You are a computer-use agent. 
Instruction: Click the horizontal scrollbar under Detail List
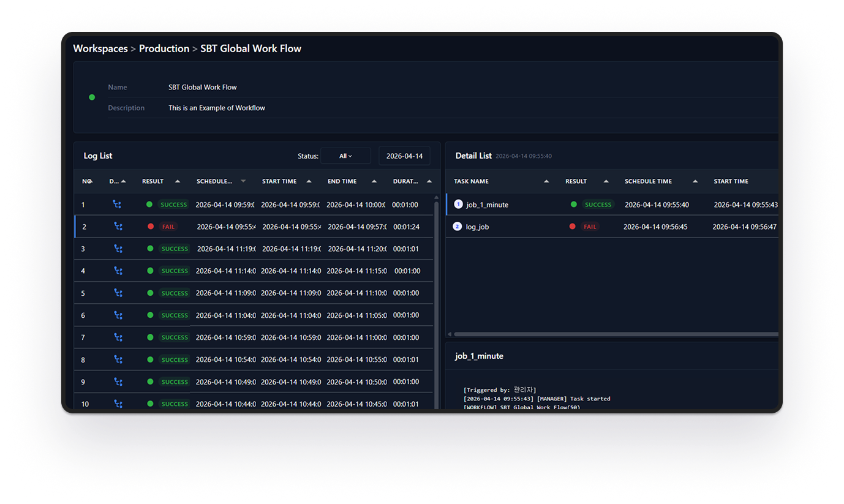(616, 334)
